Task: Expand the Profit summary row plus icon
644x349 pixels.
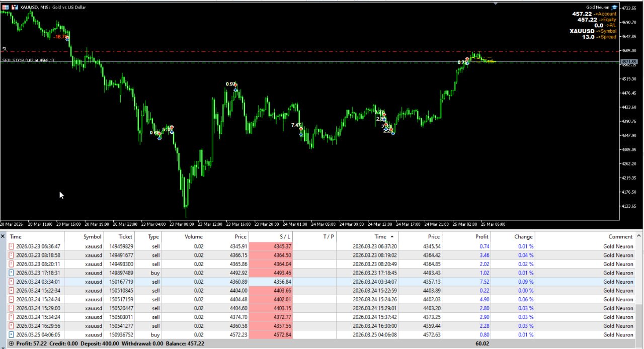Action: (12, 344)
